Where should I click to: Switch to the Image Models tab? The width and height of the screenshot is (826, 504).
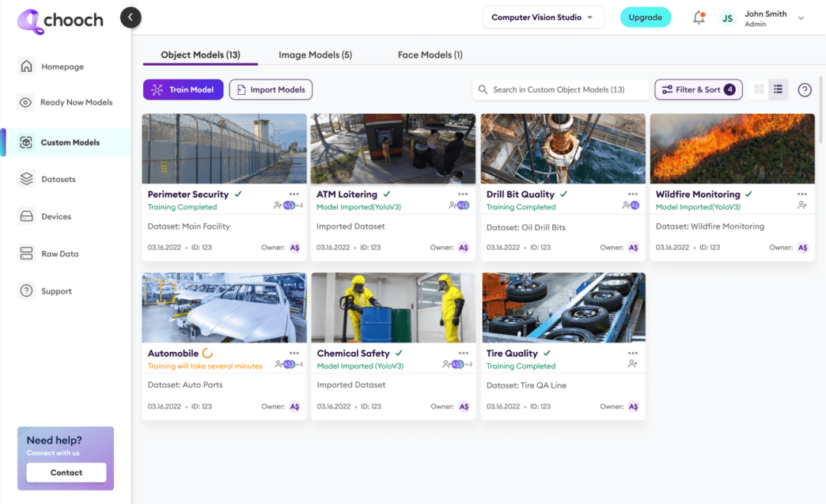(315, 55)
